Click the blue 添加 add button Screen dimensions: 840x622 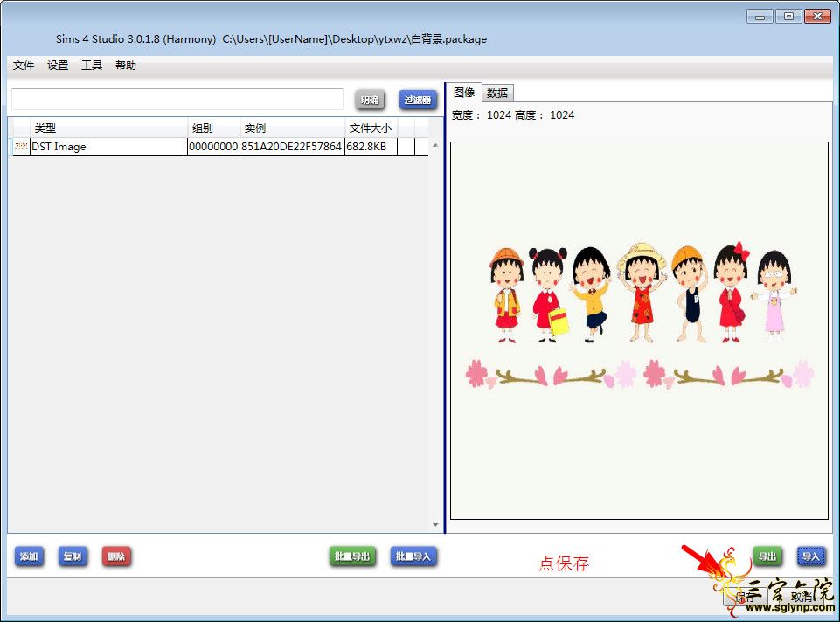[x=29, y=556]
